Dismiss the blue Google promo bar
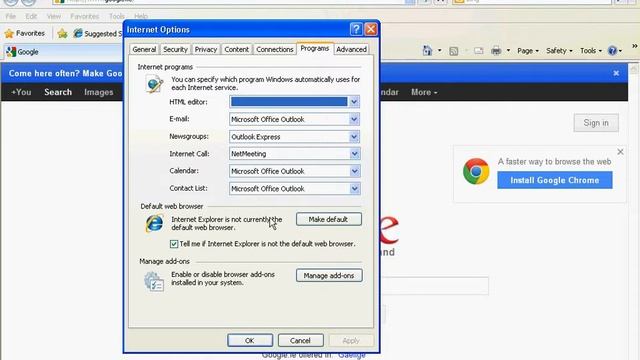This screenshot has height=360, width=640. pyautogui.click(x=616, y=73)
